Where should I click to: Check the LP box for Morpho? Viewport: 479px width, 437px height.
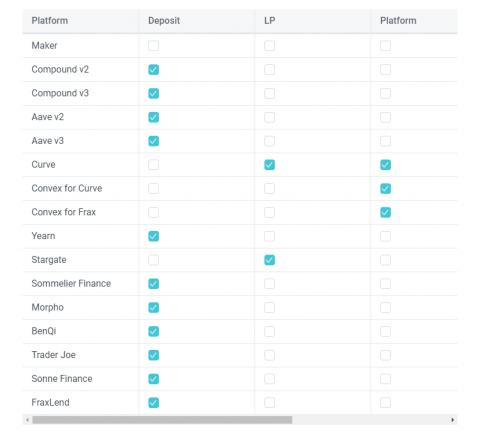(269, 308)
